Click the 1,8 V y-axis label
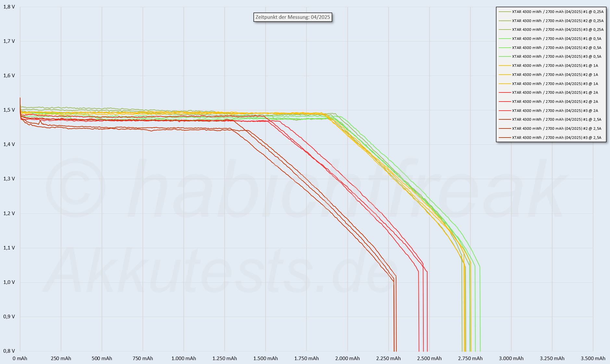 coord(9,7)
